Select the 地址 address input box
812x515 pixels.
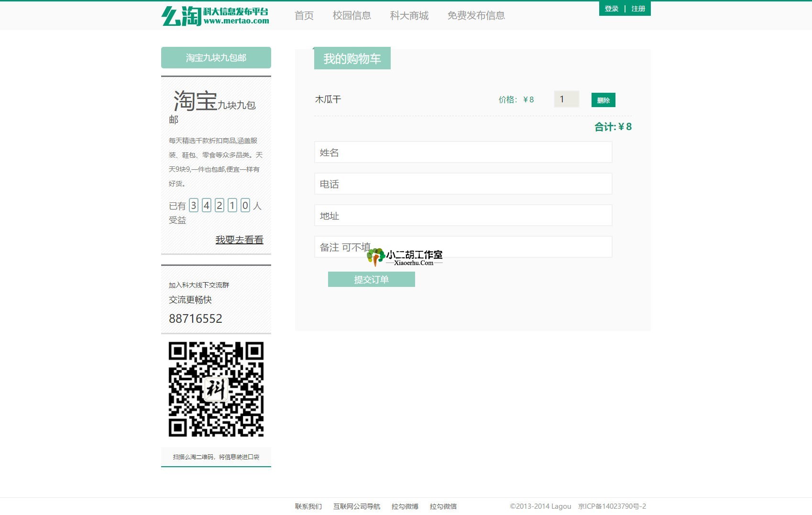pyautogui.click(x=463, y=216)
